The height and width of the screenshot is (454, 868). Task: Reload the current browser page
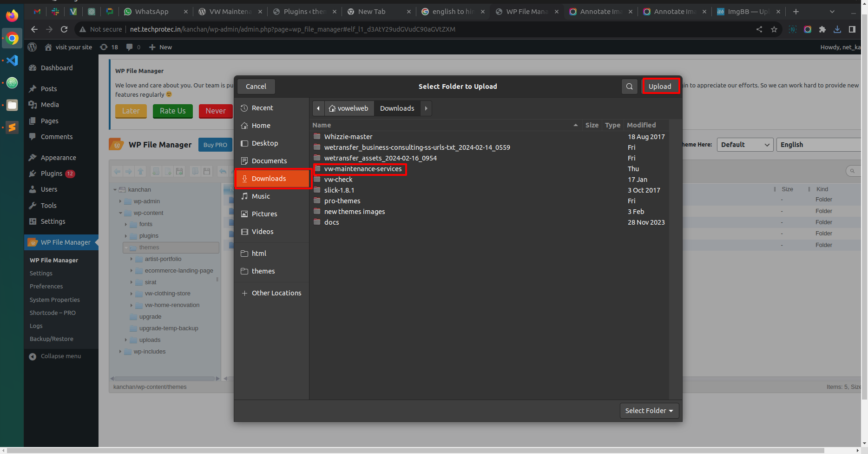[x=64, y=29]
